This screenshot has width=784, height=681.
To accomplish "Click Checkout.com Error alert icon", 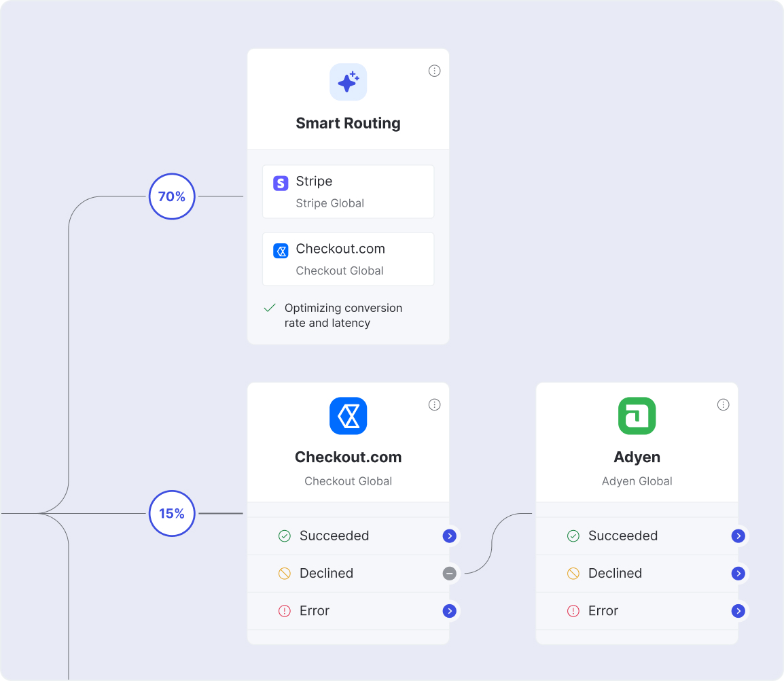I will pos(285,611).
